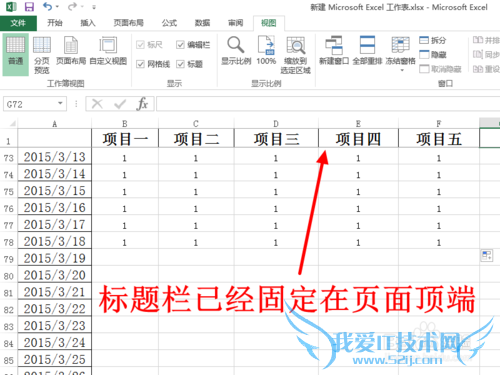500x375 pixels.
Task: Click inside the formula bar input
Action: click(x=328, y=104)
